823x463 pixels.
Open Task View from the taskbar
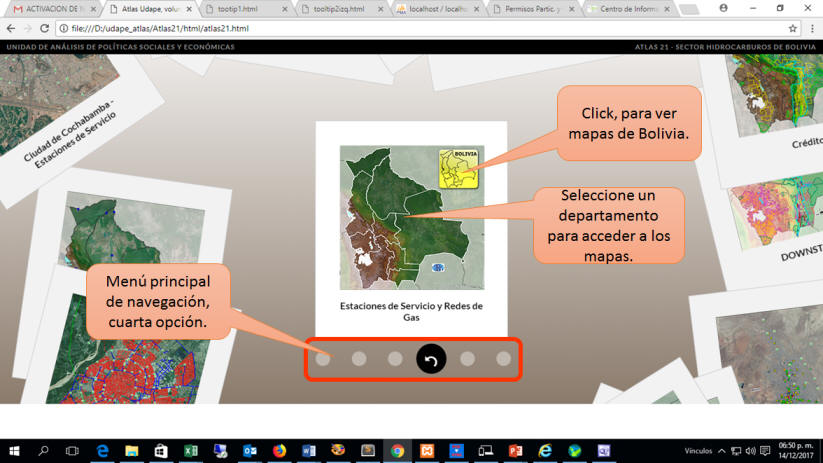click(72, 451)
